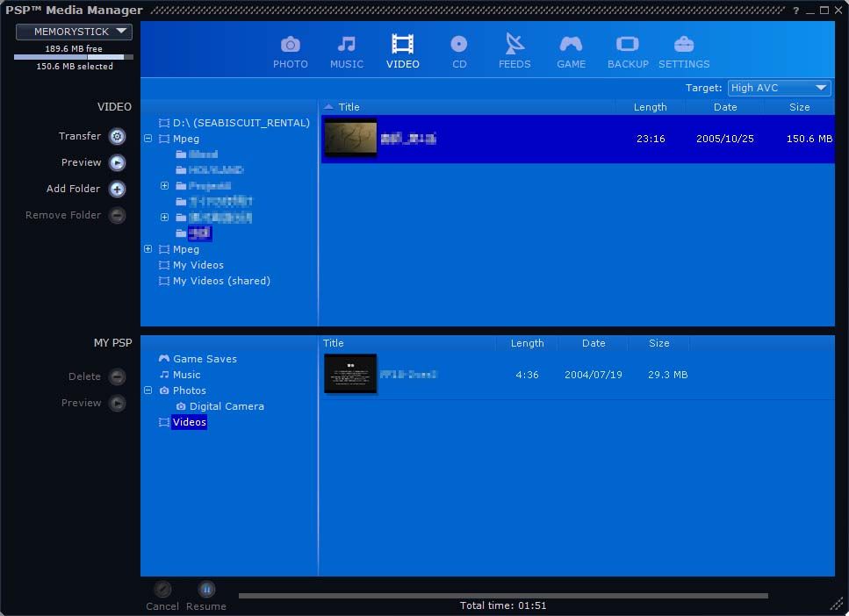Screen dimensions: 849x616
Task: Click the My PSP Delete icon
Action: tap(117, 376)
